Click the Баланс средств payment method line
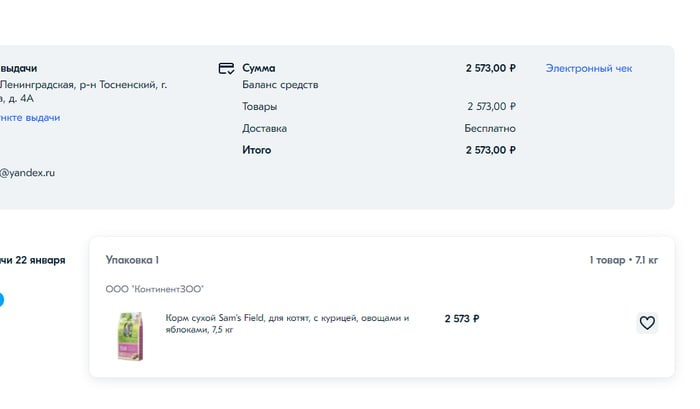This screenshot has height=409, width=700. pos(280,85)
